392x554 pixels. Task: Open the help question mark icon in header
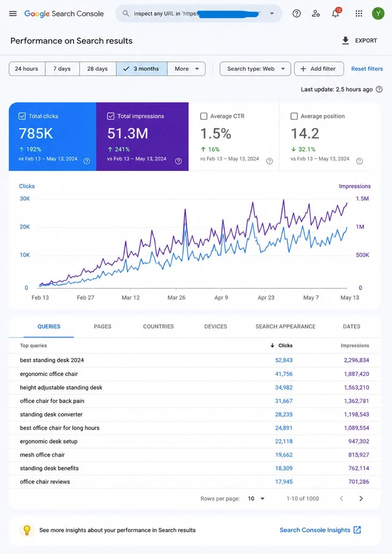tap(297, 13)
